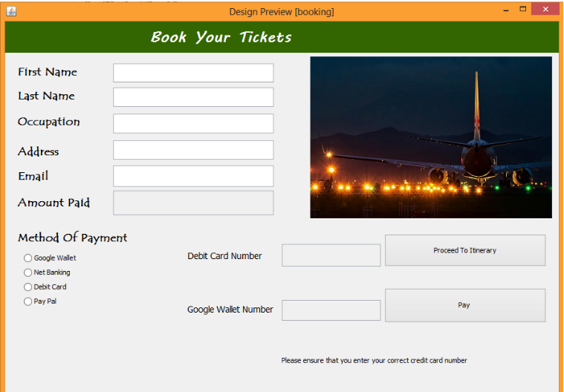Click the Amount Paid field
564x392 pixels.
[193, 203]
